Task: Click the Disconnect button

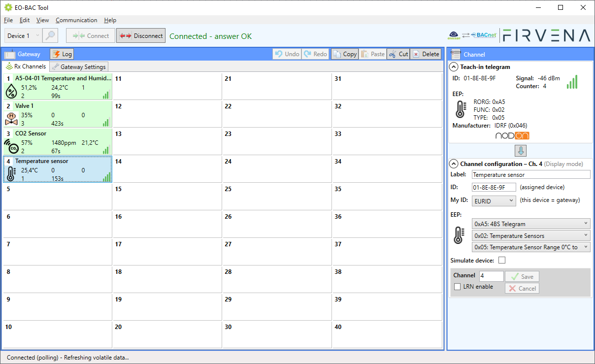Action: coord(141,35)
